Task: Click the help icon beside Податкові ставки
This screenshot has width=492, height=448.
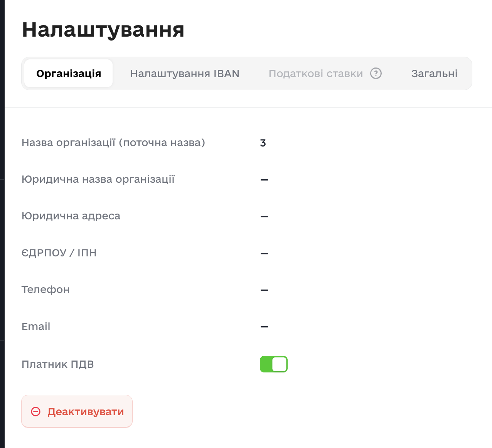Action: 376,73
